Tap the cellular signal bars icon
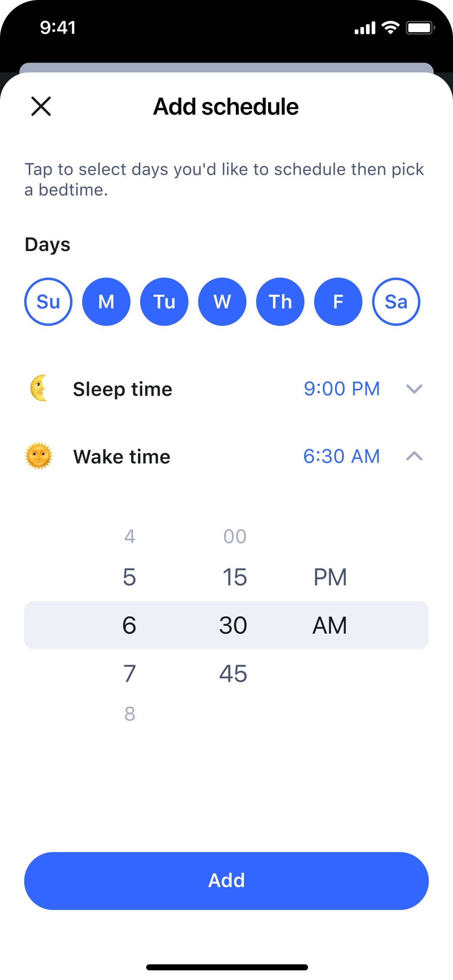453x980 pixels. coord(365,28)
